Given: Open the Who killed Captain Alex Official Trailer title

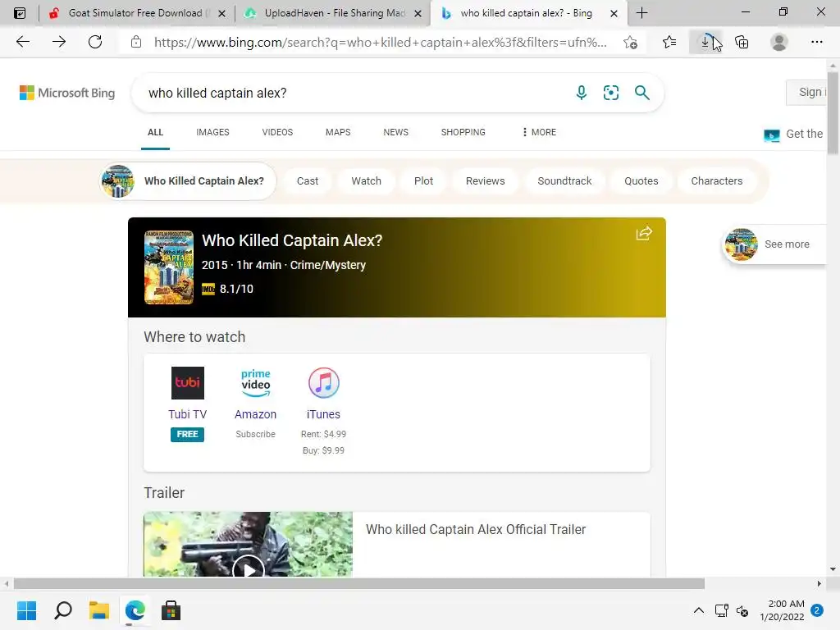Looking at the screenshot, I should [476, 529].
